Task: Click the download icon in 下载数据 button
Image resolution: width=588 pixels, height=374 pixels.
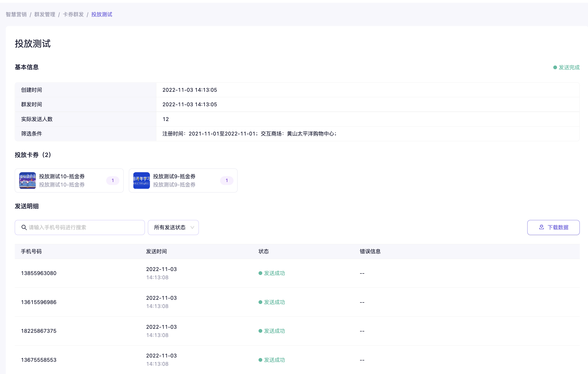Action: point(541,227)
